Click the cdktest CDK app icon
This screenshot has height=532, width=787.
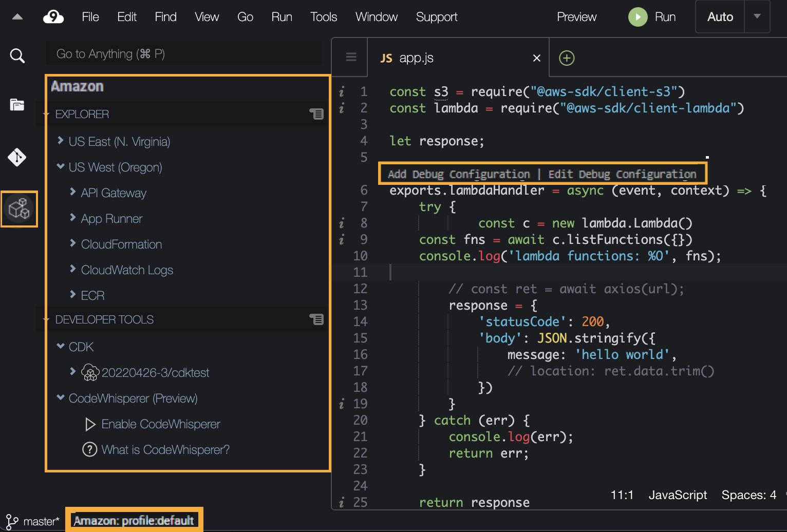click(90, 372)
